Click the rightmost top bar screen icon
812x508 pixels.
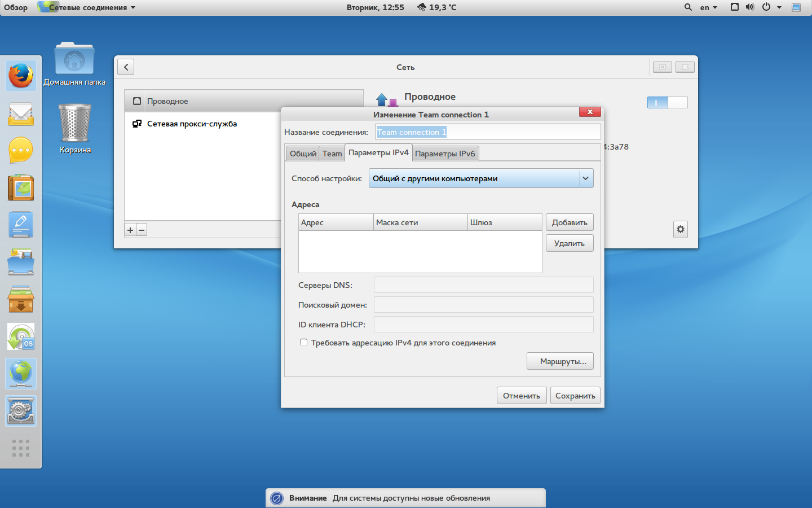(x=796, y=7)
